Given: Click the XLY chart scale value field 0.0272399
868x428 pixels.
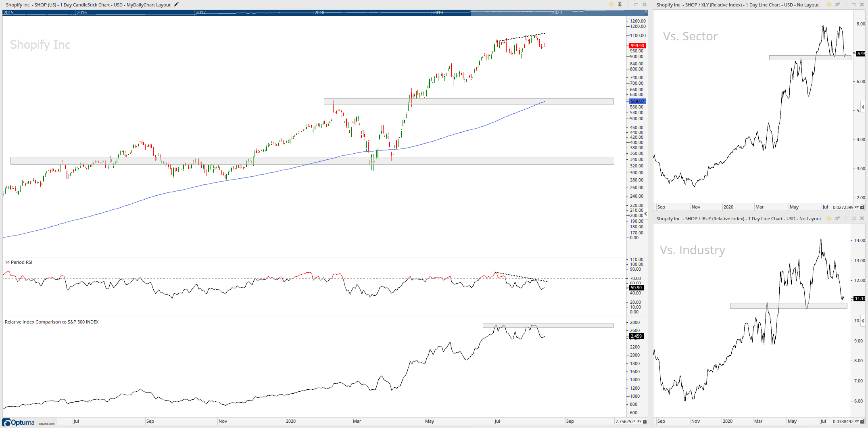Looking at the screenshot, I should point(843,207).
